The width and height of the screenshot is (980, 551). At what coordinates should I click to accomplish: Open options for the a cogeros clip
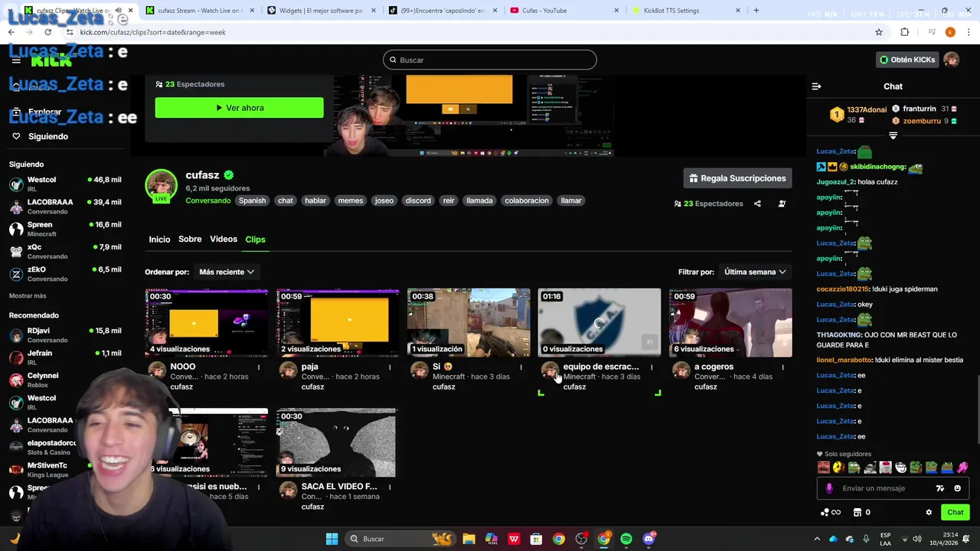coord(782,367)
